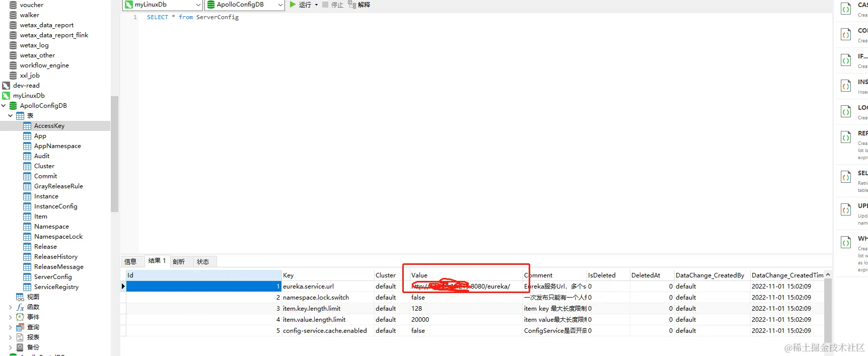The height and width of the screenshot is (356, 868).
Task: Click the item.key.length.limit cell
Action: [327, 309]
